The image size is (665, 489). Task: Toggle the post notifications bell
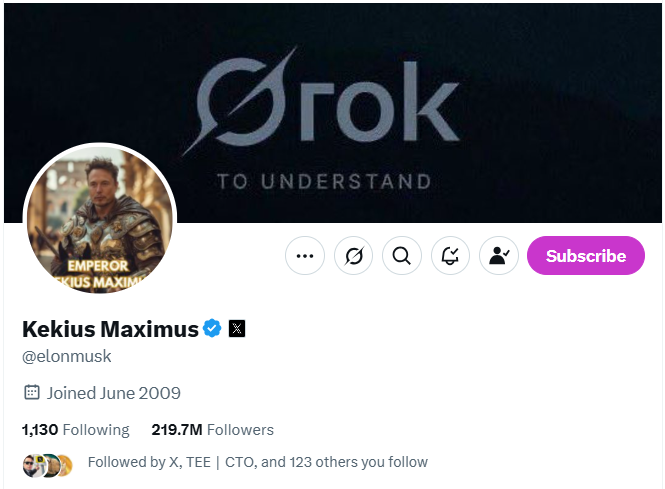(x=450, y=256)
